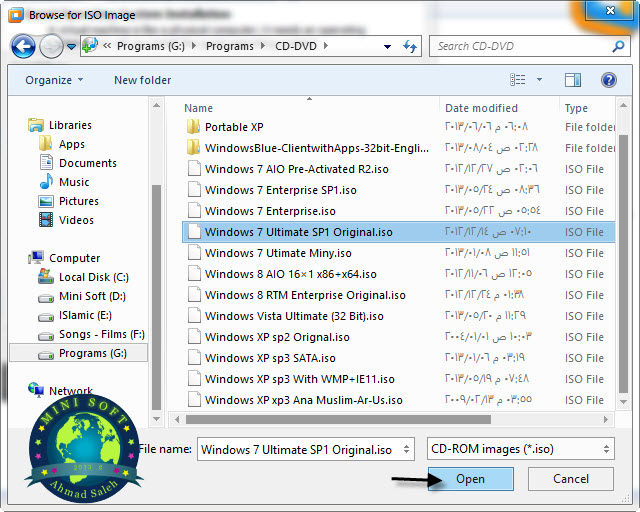Select Programs (G:) drive in sidebar
640x512 pixels.
point(78,353)
